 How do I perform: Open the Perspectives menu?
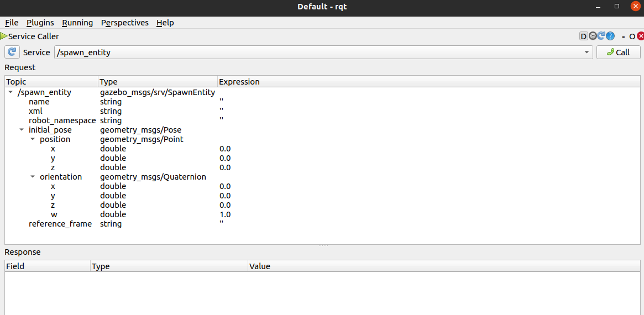125,23
